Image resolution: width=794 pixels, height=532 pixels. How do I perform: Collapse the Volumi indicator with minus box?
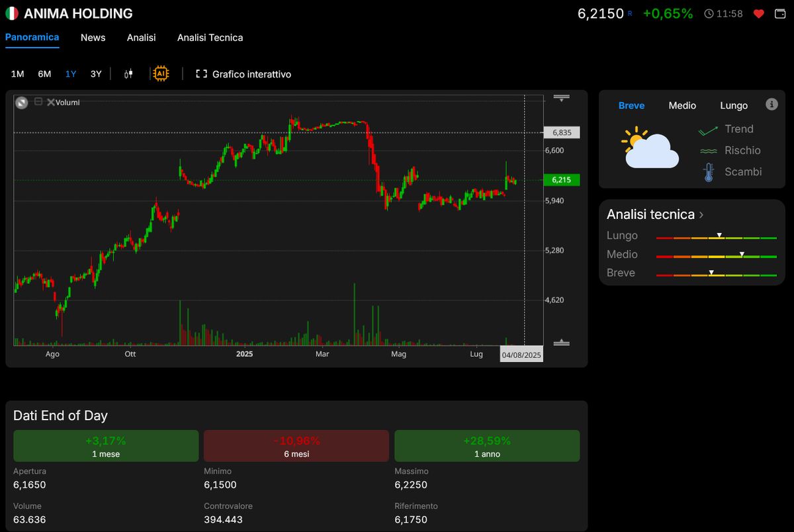coord(38,102)
